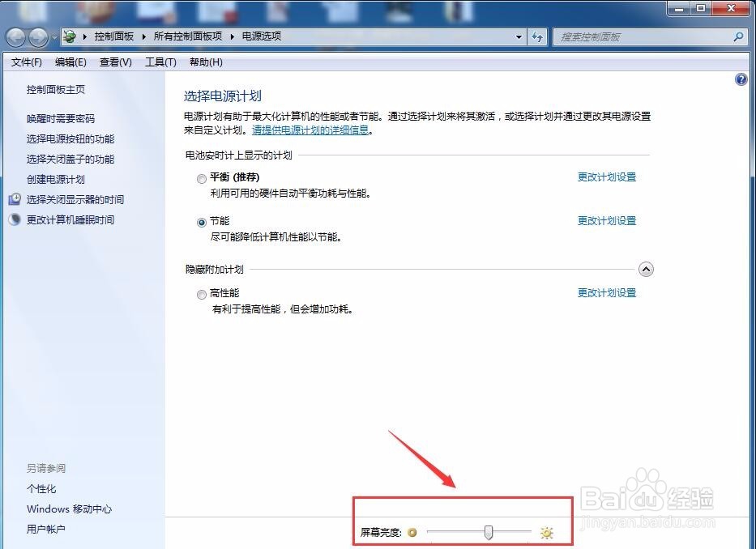Select the 节能 power plan
The height and width of the screenshot is (549, 756).
click(x=201, y=222)
